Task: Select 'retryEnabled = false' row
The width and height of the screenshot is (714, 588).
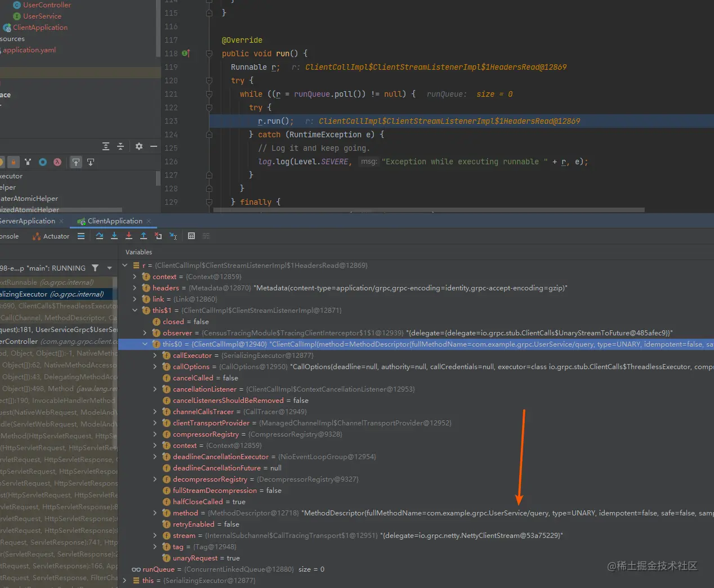Action: pos(416,524)
